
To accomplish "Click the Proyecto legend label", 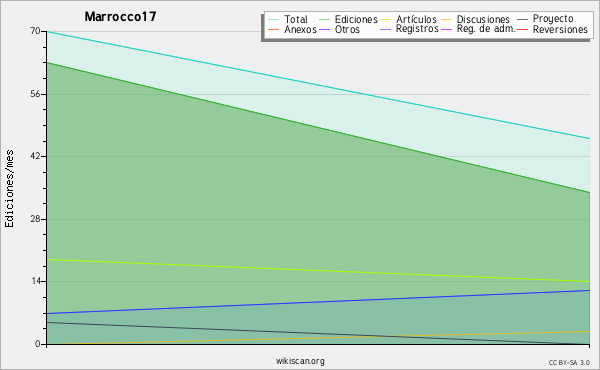I will tap(553, 19).
